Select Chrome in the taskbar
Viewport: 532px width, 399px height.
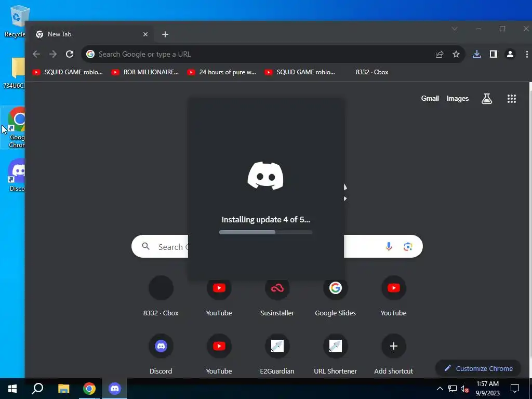point(89,389)
